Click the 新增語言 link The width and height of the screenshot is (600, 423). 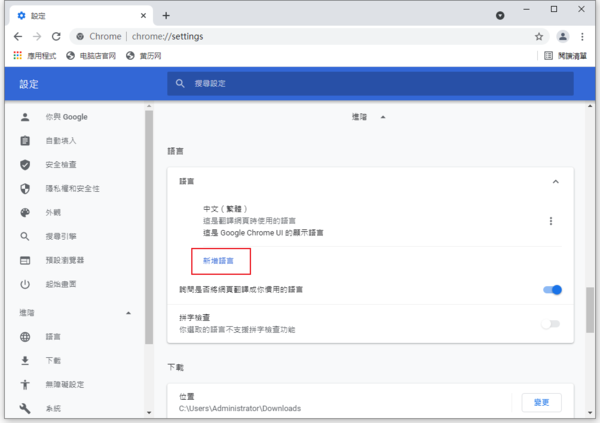(218, 261)
